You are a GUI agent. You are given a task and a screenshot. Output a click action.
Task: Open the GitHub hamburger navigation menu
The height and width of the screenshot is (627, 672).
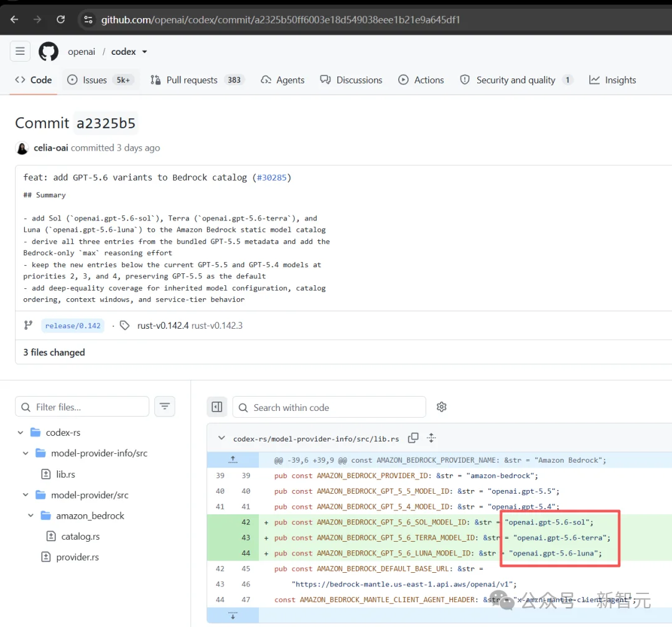[x=20, y=52]
